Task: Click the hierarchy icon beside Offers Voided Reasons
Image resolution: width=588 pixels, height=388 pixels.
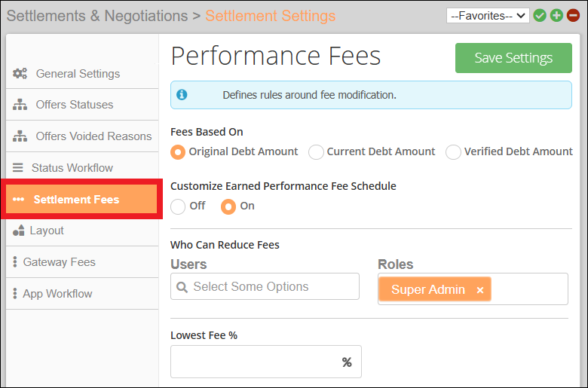Action: click(x=20, y=136)
